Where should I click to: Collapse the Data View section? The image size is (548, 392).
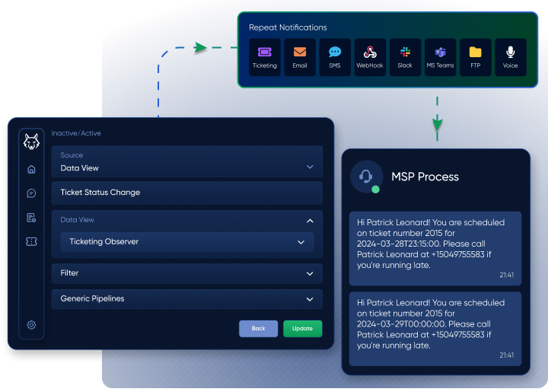coord(310,221)
